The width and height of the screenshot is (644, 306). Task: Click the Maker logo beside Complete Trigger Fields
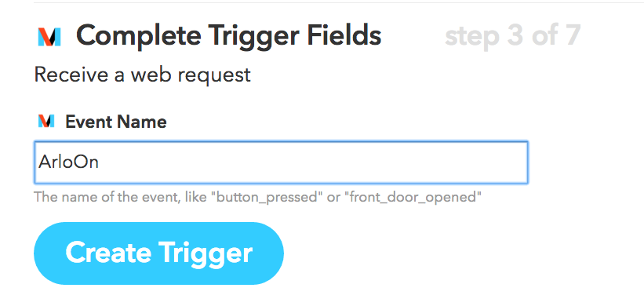click(x=49, y=37)
